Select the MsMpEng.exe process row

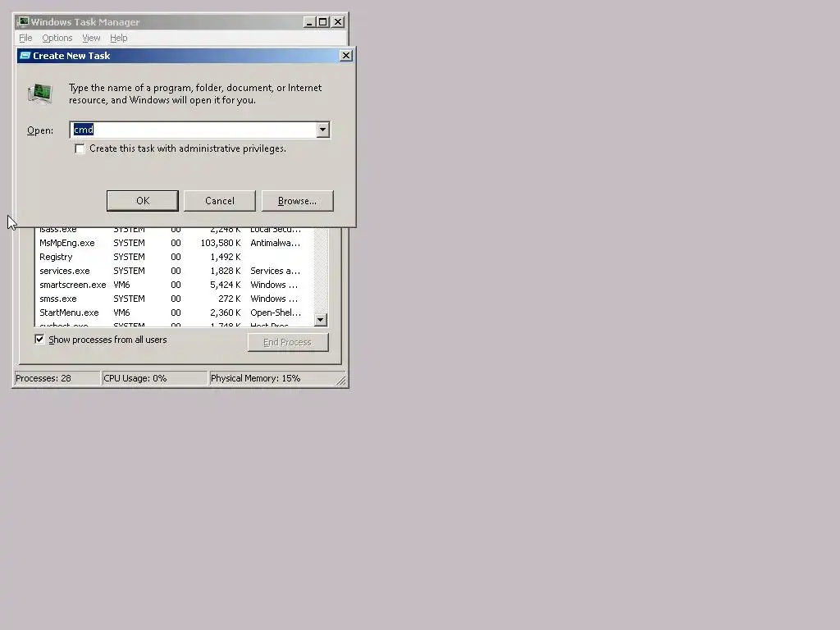(x=174, y=243)
